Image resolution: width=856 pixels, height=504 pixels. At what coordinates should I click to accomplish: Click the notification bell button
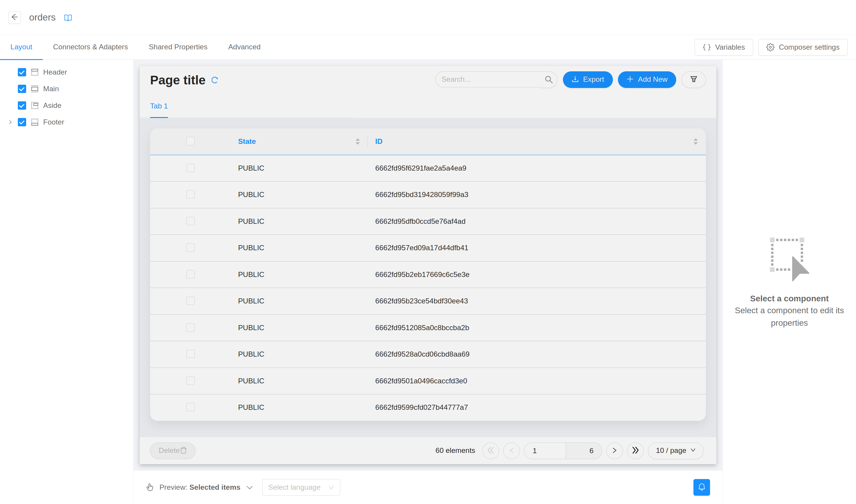(x=701, y=487)
